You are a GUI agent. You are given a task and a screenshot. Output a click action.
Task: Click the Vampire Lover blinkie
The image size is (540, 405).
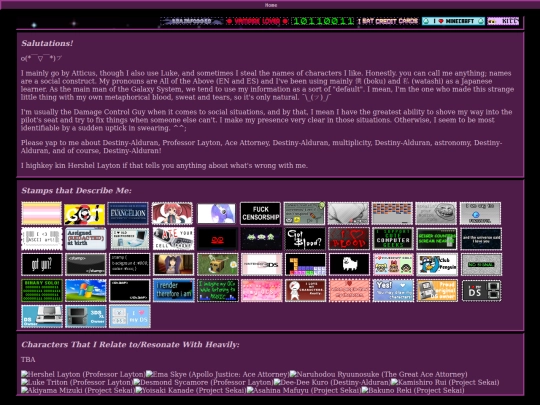click(257, 21)
